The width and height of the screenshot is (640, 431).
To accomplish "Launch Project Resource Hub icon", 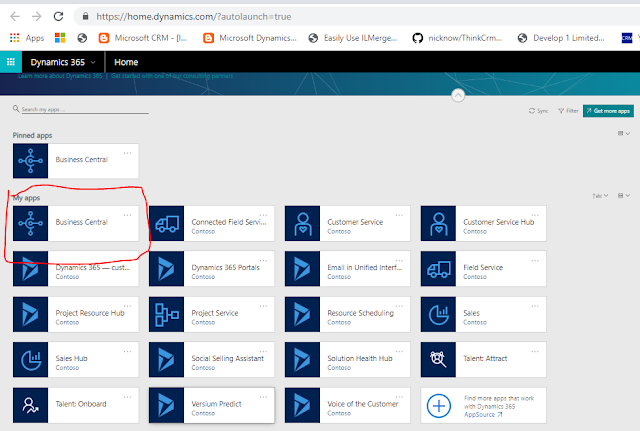I will point(30,314).
